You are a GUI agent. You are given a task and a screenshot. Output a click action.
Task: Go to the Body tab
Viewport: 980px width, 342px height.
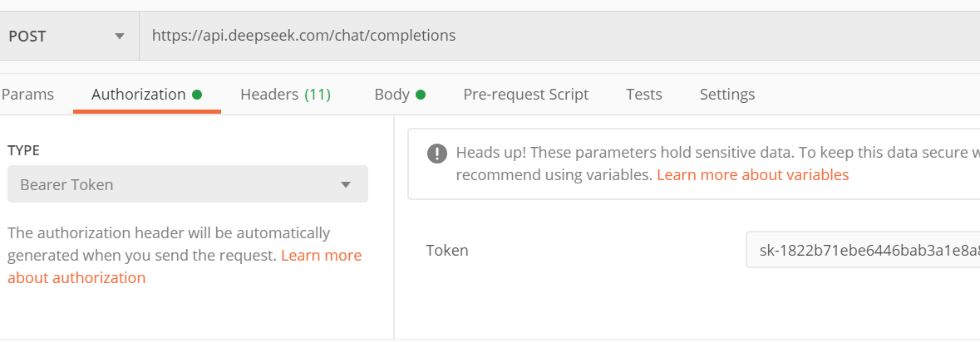point(392,95)
